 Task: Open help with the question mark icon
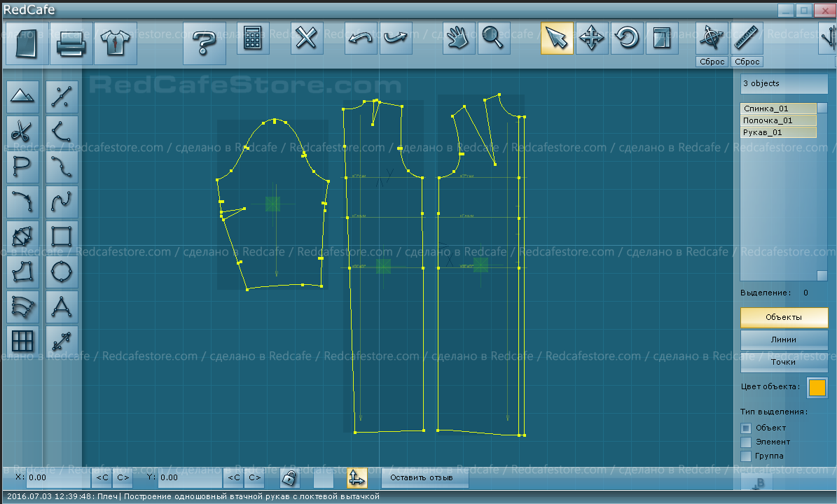coord(204,43)
